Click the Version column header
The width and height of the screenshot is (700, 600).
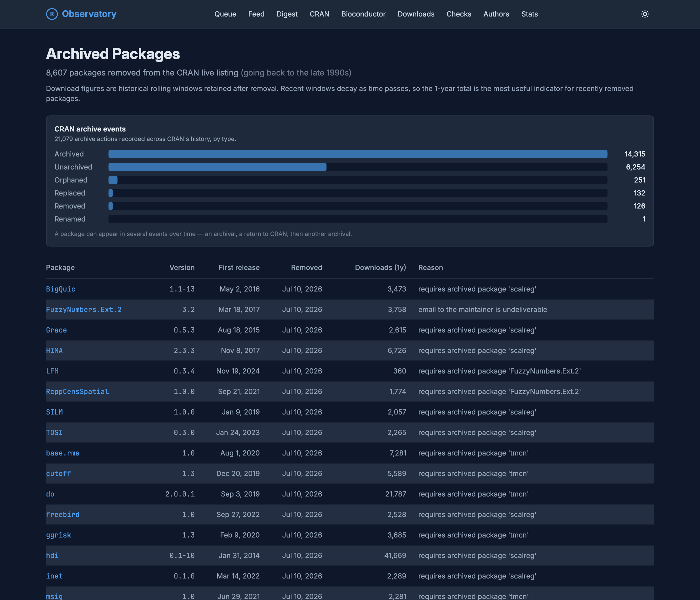[x=182, y=267]
